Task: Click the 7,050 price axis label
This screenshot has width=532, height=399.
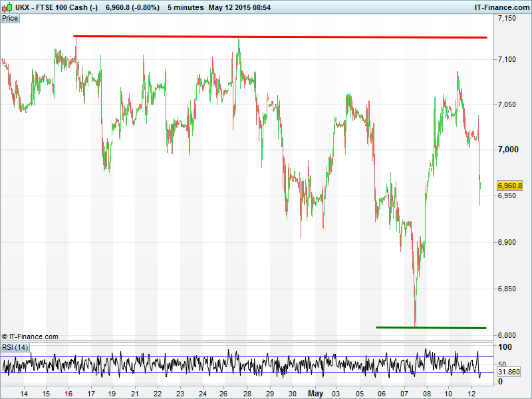Action: [507, 104]
